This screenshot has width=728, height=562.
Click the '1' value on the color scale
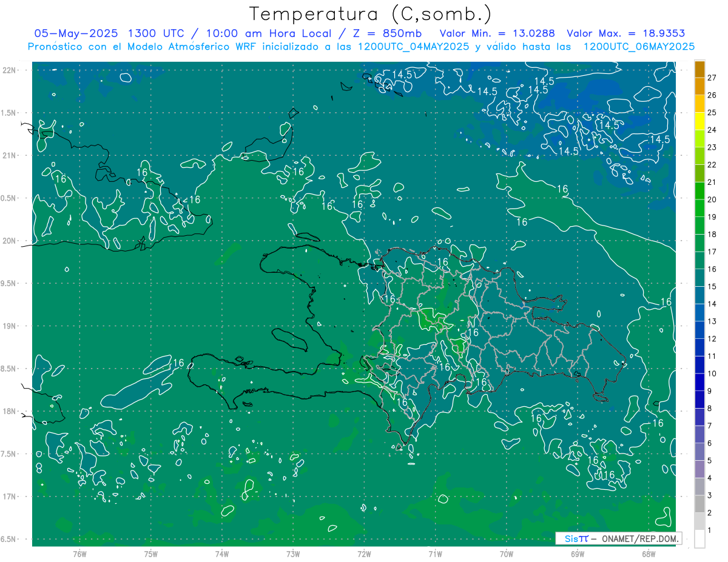point(710,530)
